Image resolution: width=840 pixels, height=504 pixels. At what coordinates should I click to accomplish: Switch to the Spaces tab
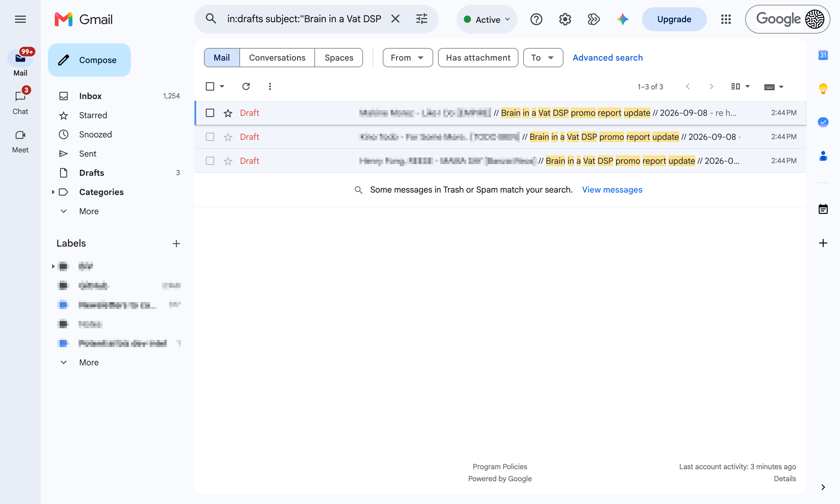(339, 58)
